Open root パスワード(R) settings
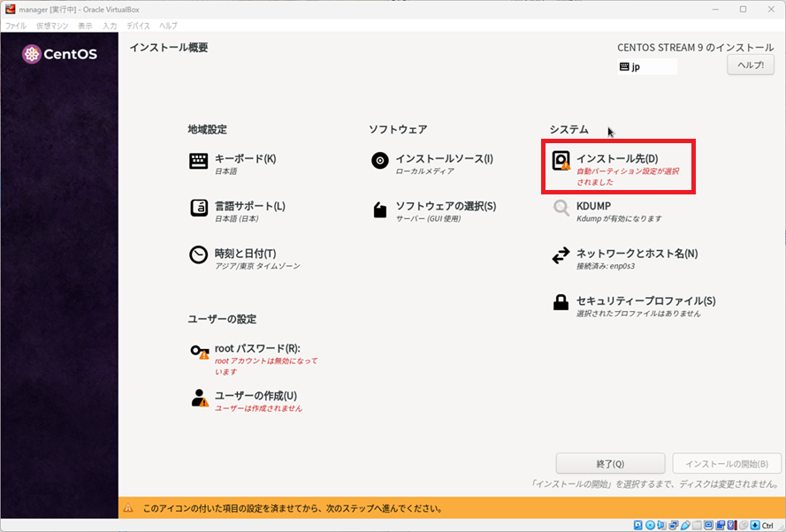This screenshot has height=532, width=786. tap(257, 348)
